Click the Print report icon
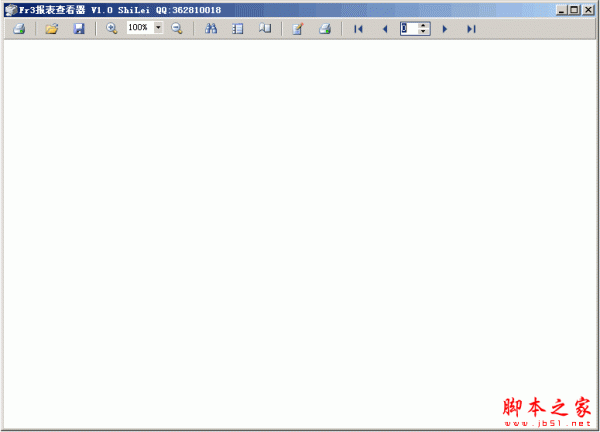600x432 pixels. coord(19,29)
